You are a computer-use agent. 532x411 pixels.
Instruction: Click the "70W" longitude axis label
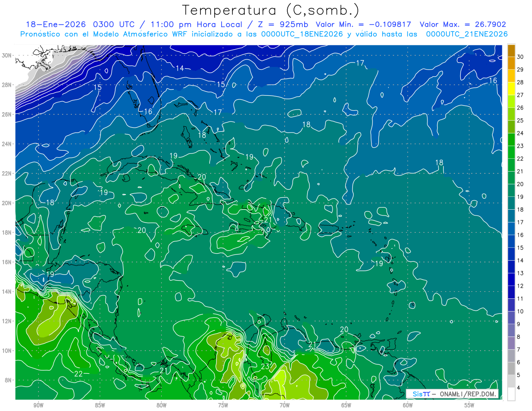285,405
